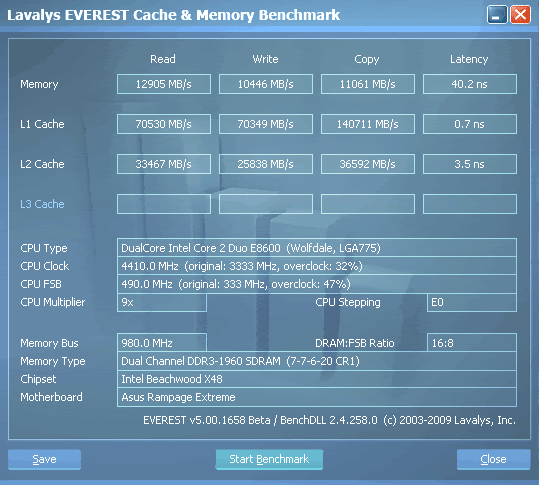Select the Memory Latency 40.2 ns box
Image resolution: width=539 pixels, height=485 pixels.
[x=470, y=84]
